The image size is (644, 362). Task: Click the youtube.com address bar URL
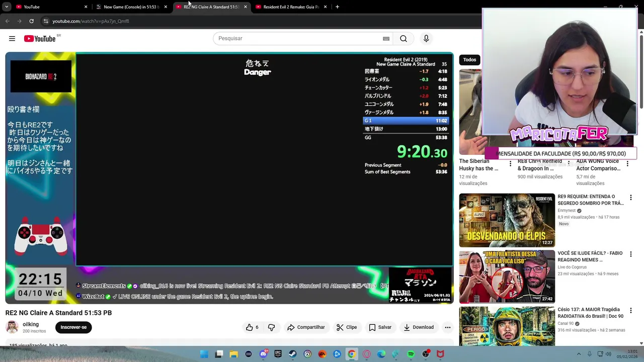[x=91, y=21]
